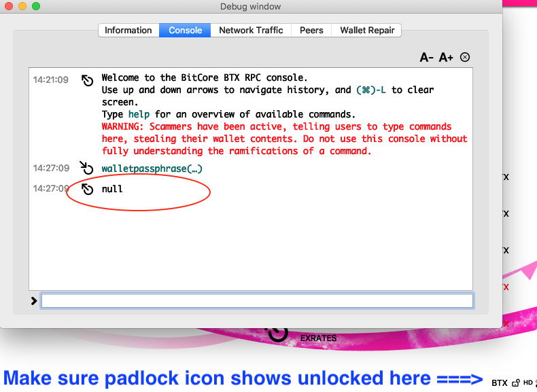Click the '14:21:09' timestamp
The image size is (537, 392).
coord(51,79)
